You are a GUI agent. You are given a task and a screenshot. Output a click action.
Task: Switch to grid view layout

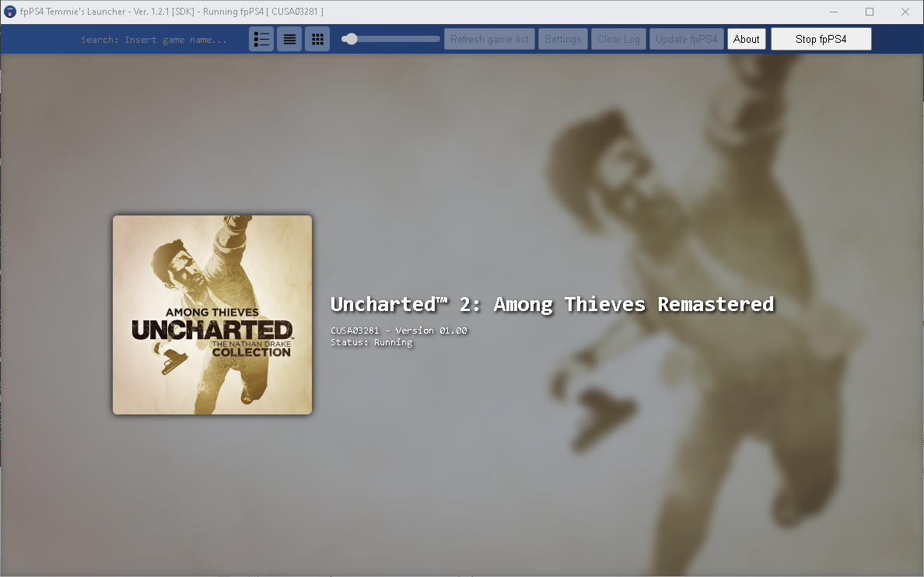317,38
